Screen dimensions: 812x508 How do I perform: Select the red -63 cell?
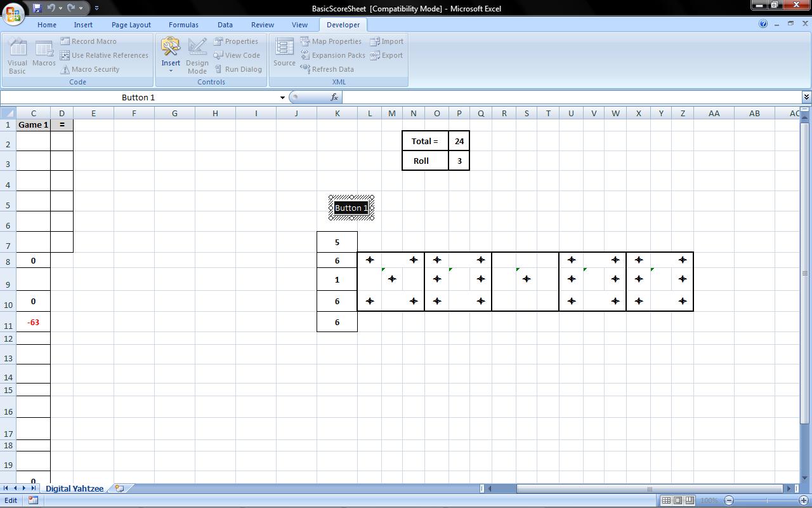(34, 322)
